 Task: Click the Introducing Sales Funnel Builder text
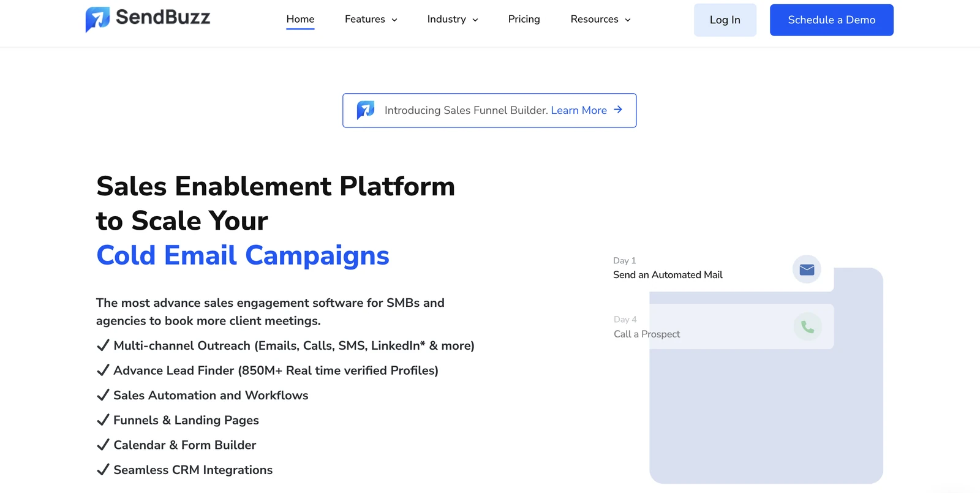pyautogui.click(x=466, y=110)
